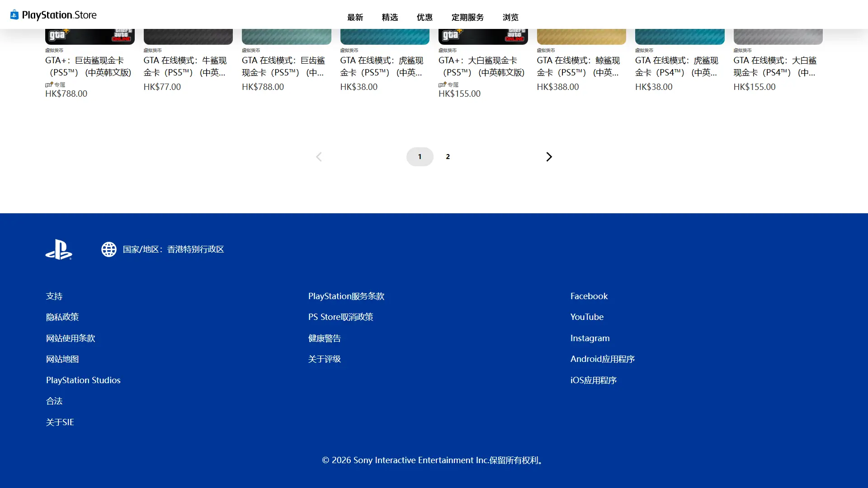Open PS Store取消政策 link
Screen dimensions: 868x488
click(x=341, y=317)
